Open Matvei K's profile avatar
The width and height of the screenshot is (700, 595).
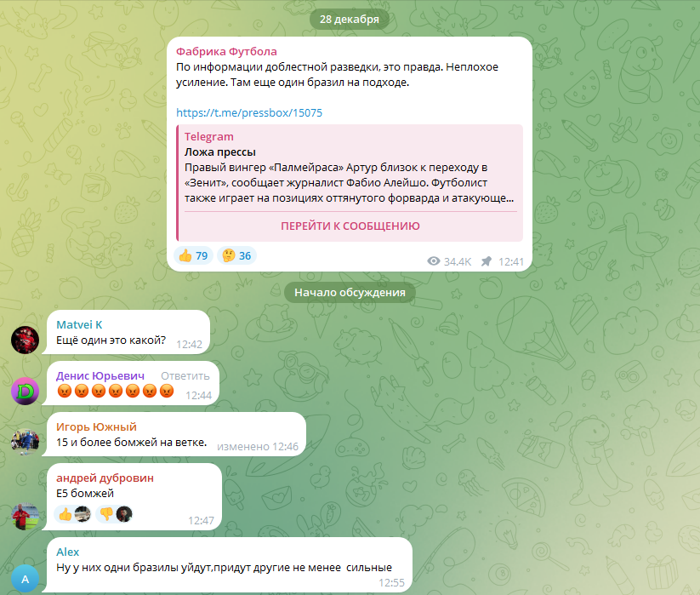[x=25, y=340]
